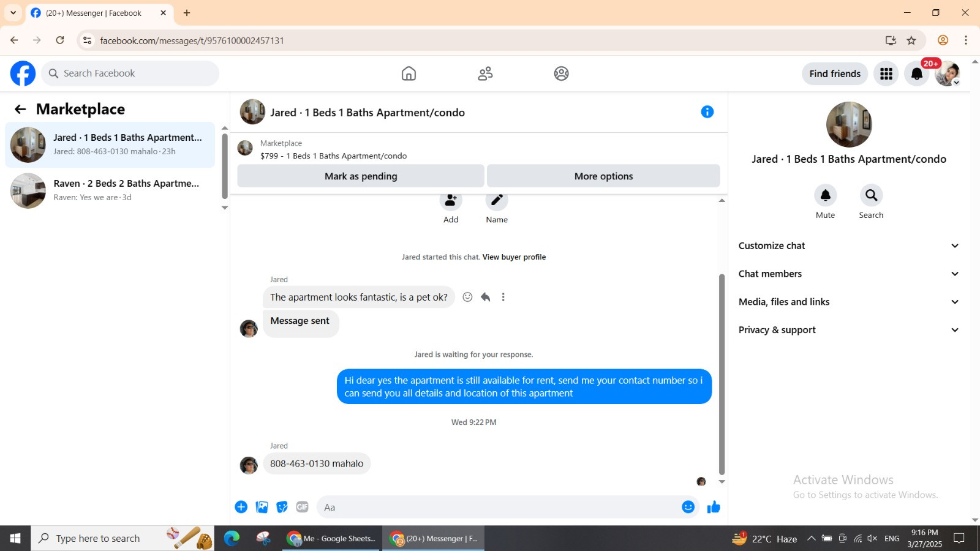
Task: Click the browser address bar URL
Action: [192, 40]
